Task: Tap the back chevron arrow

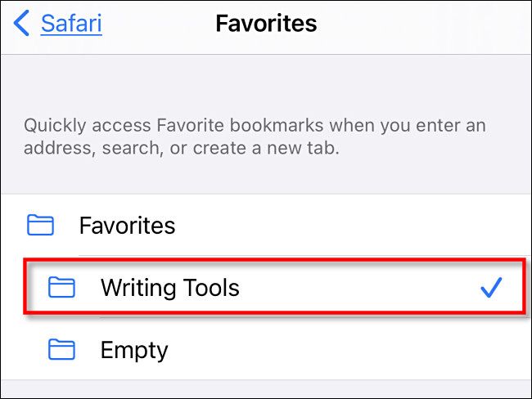Action: tap(22, 24)
